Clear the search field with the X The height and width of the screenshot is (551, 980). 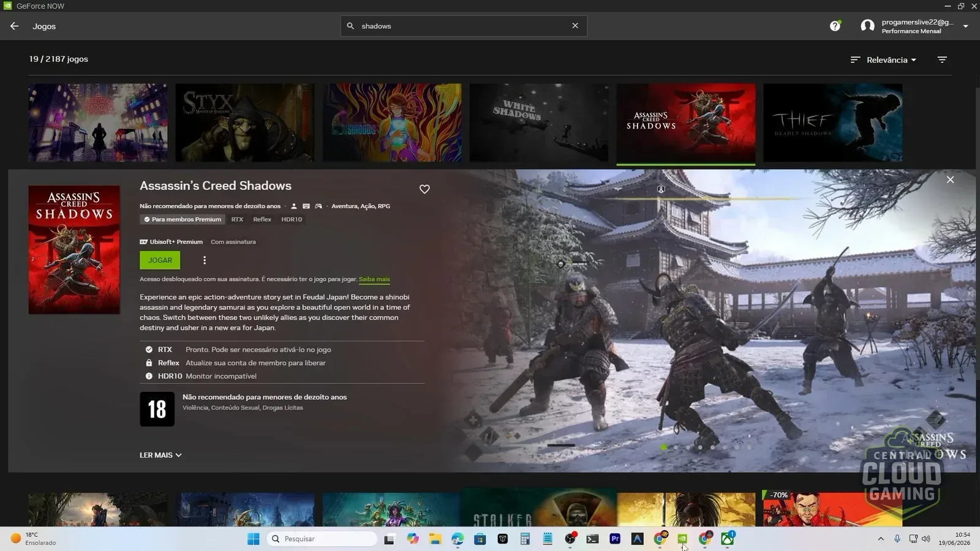click(x=575, y=26)
